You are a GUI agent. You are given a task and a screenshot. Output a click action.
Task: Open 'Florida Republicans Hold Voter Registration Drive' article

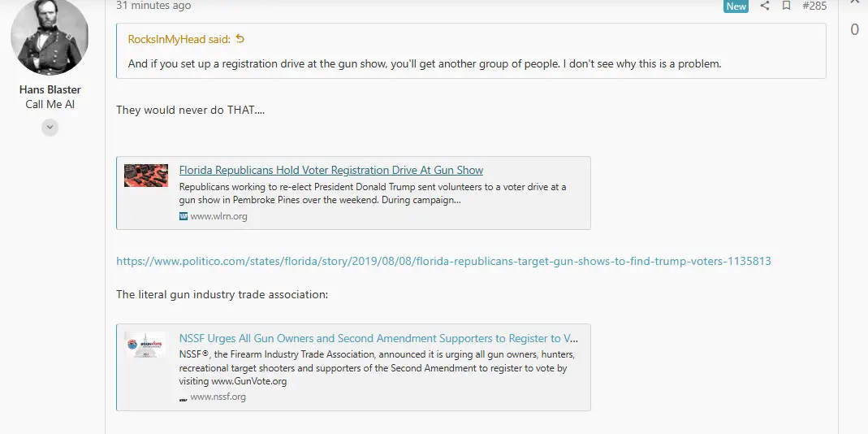click(x=330, y=170)
